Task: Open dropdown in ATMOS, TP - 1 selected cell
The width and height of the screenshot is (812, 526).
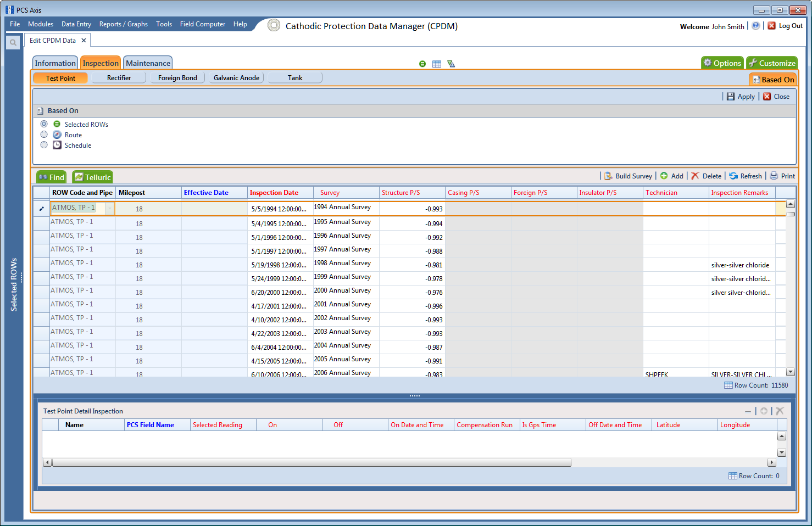Action: [110, 209]
